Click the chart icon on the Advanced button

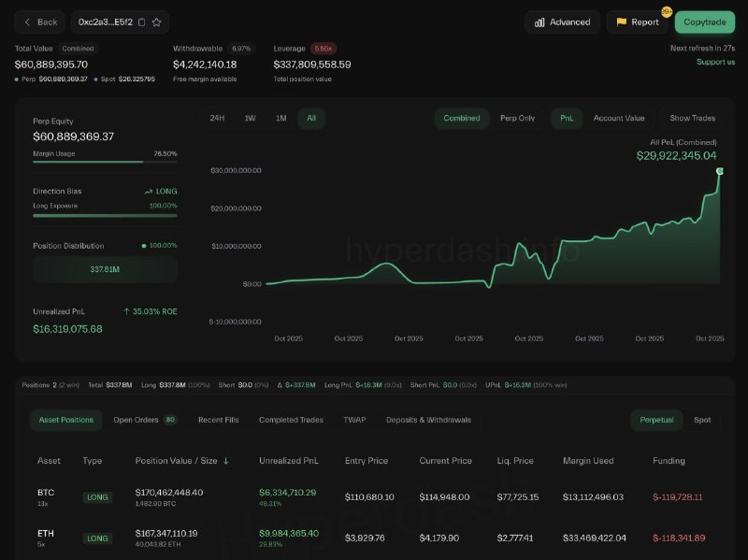(x=539, y=22)
